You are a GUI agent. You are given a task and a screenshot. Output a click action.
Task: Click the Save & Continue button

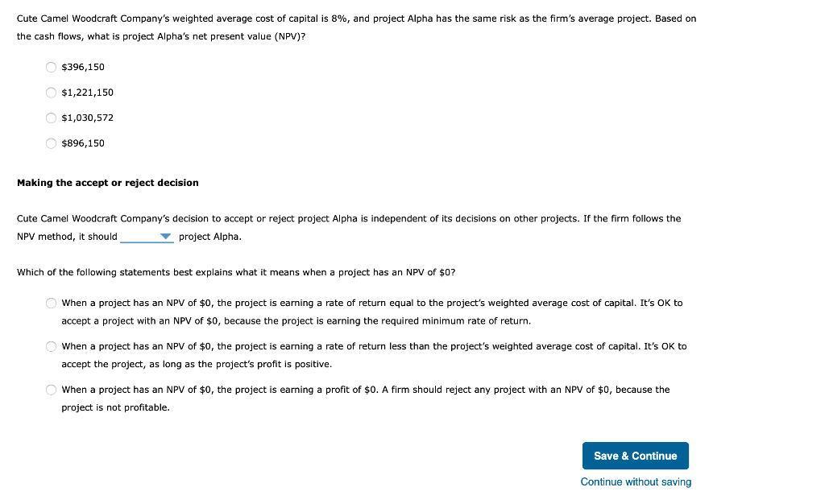635,455
